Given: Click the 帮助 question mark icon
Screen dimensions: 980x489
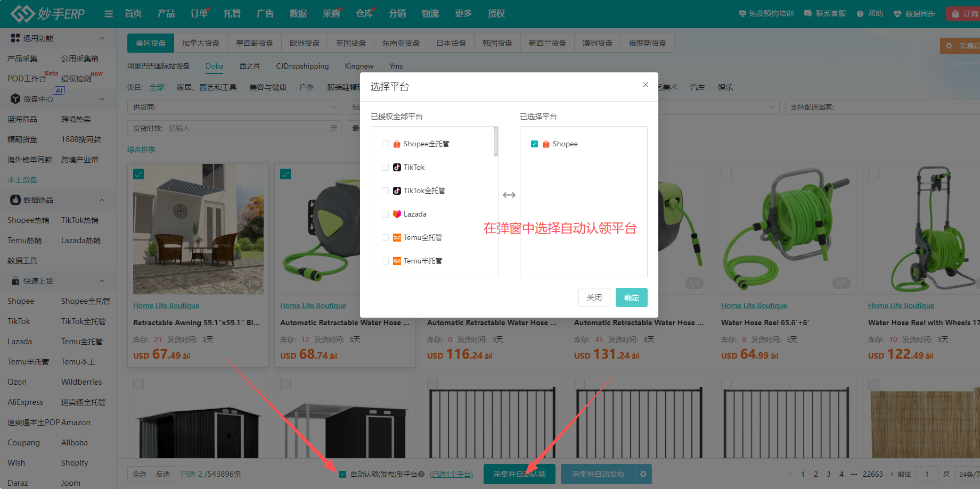Looking at the screenshot, I should click(x=860, y=14).
